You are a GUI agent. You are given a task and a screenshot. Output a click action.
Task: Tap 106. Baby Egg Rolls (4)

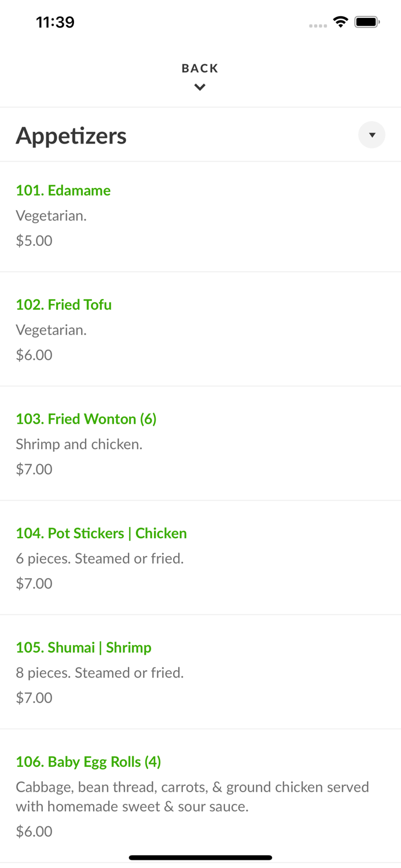(88, 762)
